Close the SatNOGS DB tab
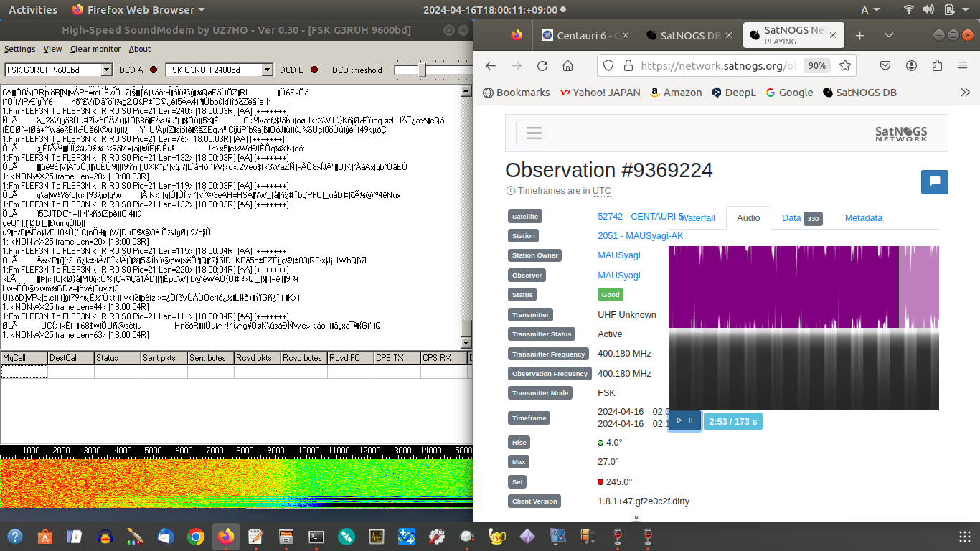The height and width of the screenshot is (551, 980). [728, 35]
